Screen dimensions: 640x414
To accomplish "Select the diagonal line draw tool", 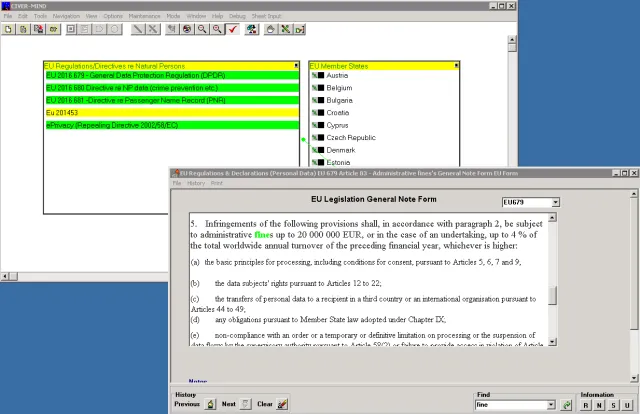I will click(138, 29).
